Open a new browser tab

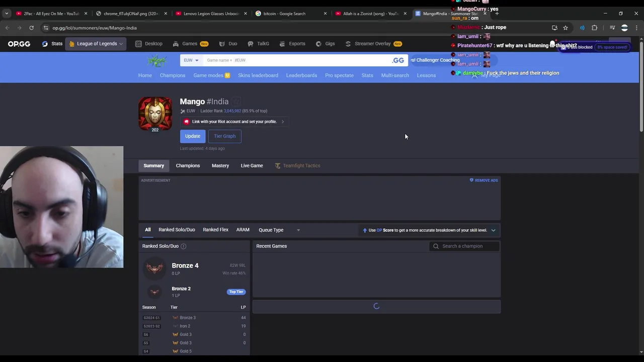[x=497, y=14]
